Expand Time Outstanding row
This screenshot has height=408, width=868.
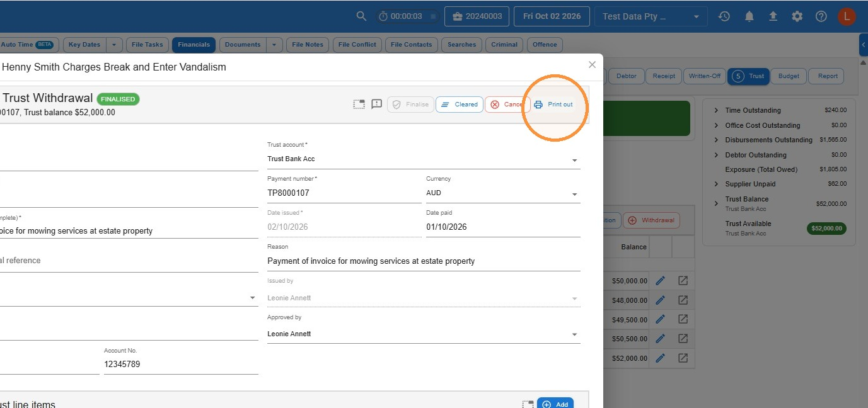pos(716,110)
